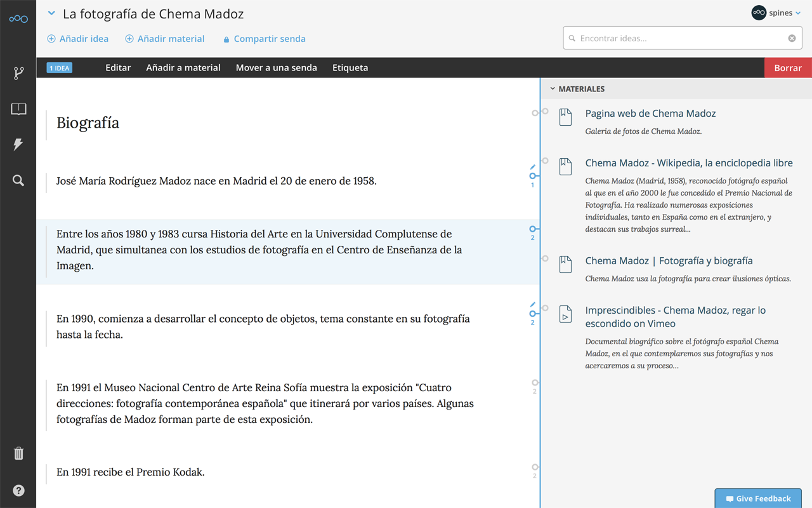Open Imprescindibles Chema Madoz Vimeo material
The width and height of the screenshot is (812, 508).
675,317
